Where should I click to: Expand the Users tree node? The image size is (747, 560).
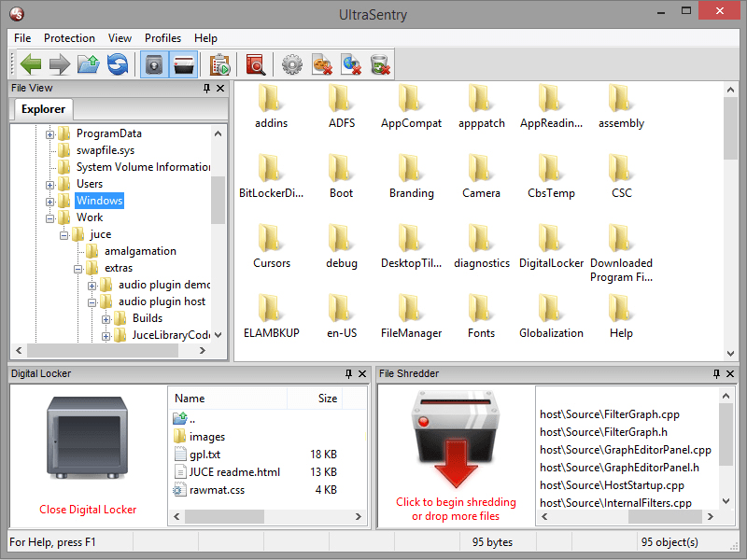(50, 185)
